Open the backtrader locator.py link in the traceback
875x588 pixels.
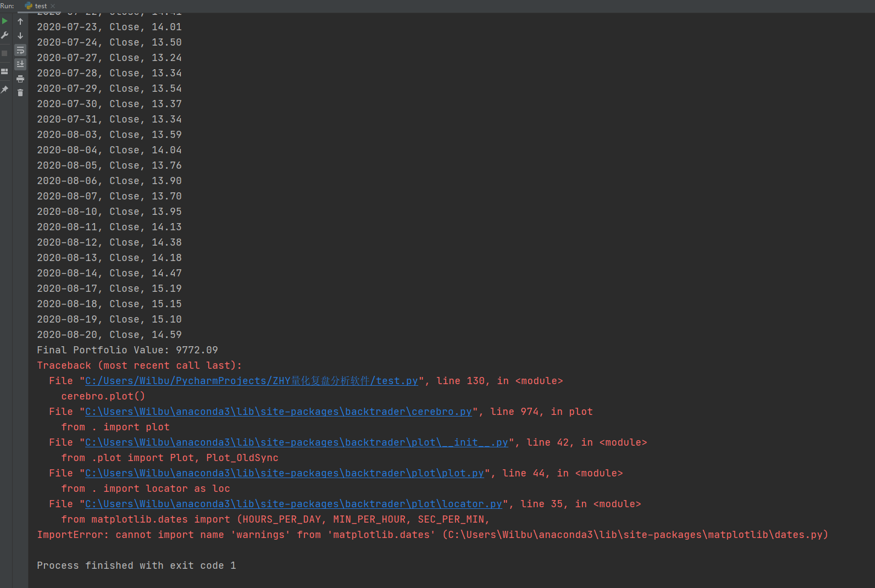point(293,504)
